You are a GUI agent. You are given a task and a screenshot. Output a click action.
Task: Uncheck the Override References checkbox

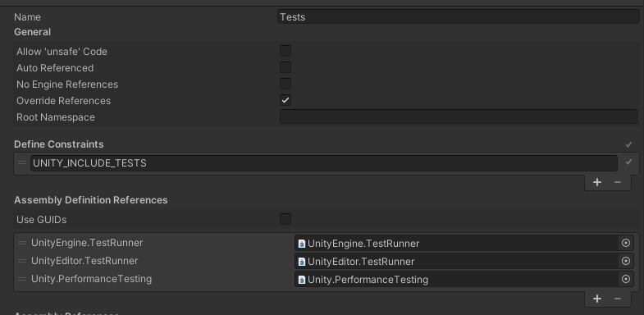(x=285, y=100)
